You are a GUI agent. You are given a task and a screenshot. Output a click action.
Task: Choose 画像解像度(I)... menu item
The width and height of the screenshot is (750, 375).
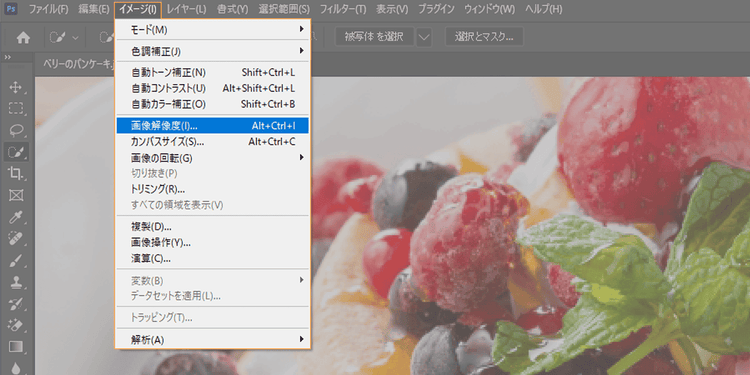[213, 126]
